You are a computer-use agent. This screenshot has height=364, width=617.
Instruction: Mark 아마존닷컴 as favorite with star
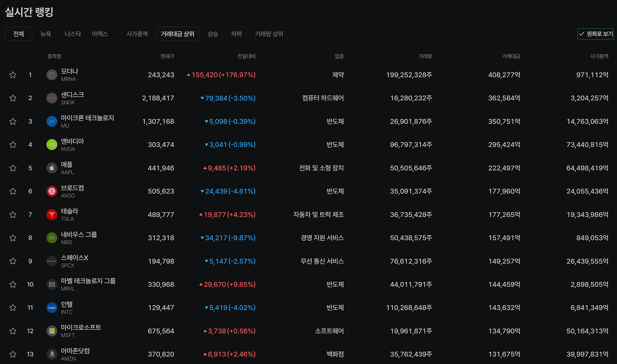tap(13, 354)
